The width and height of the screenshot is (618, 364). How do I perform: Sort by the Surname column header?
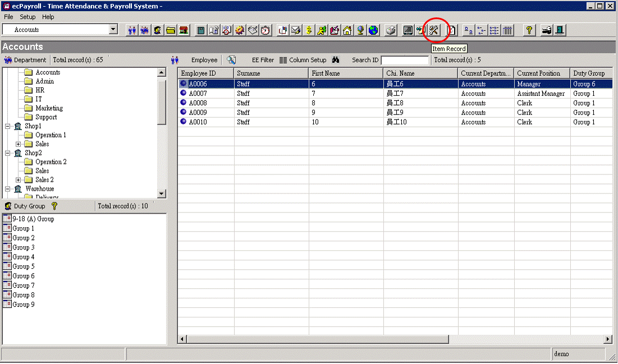coord(271,73)
